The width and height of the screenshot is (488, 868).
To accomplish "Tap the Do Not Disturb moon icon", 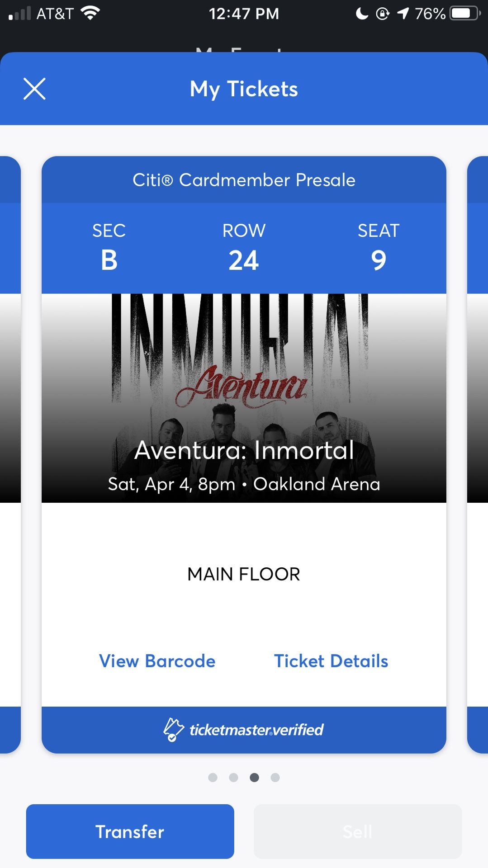I will point(362,14).
